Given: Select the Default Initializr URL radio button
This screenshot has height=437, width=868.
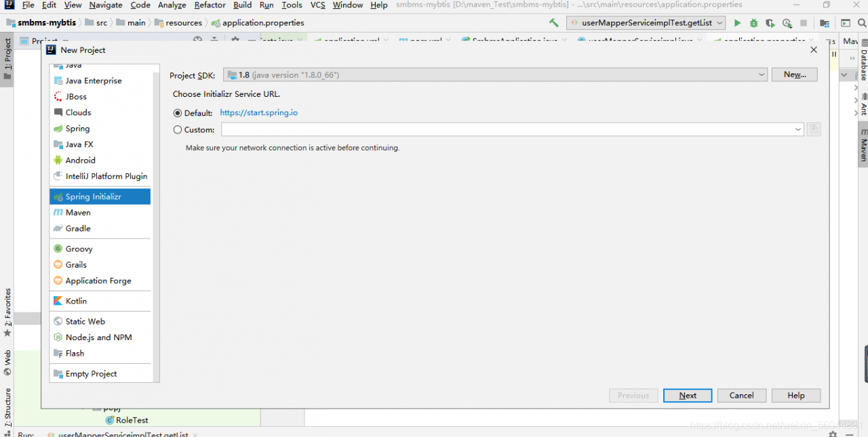Looking at the screenshot, I should [178, 113].
